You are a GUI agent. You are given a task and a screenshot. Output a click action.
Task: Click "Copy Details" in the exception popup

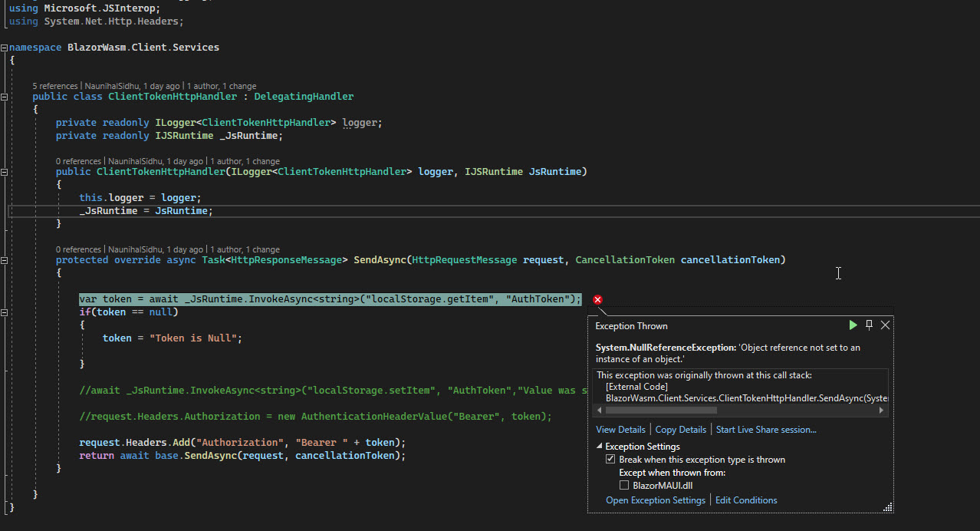coord(680,429)
